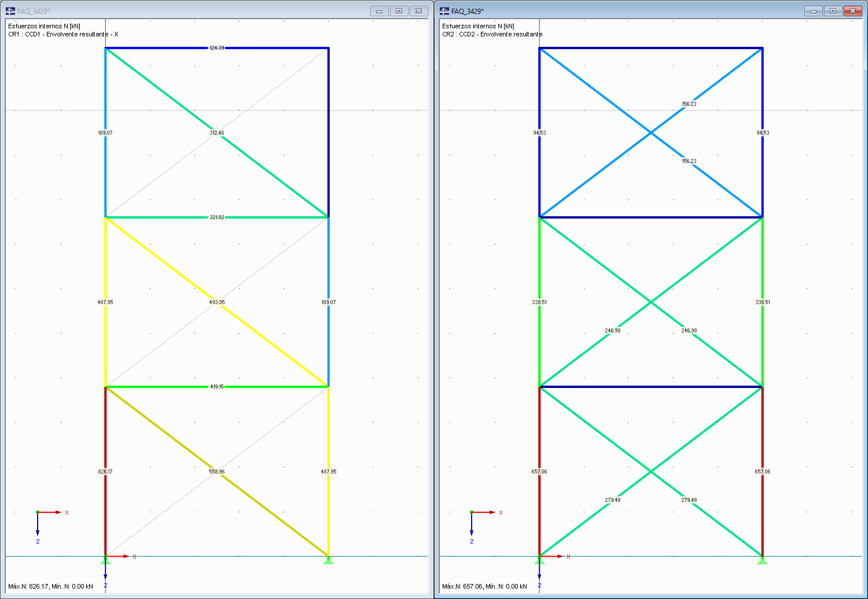868x599 pixels.
Task: Click 'Esfuerzos internos N [kN]' in the CR2 window
Action: (478, 26)
